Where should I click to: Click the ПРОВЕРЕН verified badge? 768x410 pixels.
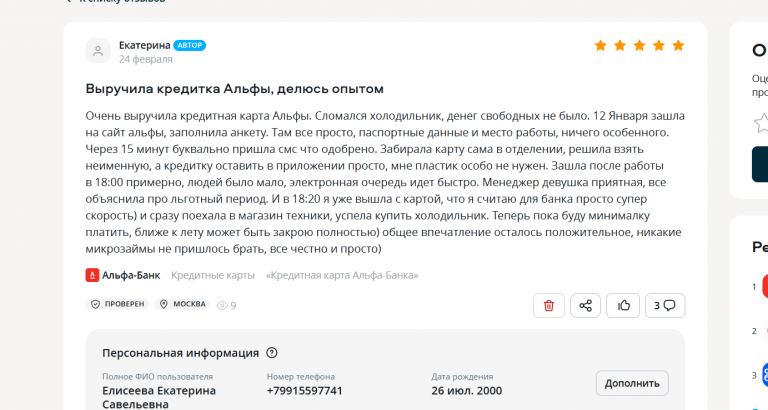tap(117, 304)
